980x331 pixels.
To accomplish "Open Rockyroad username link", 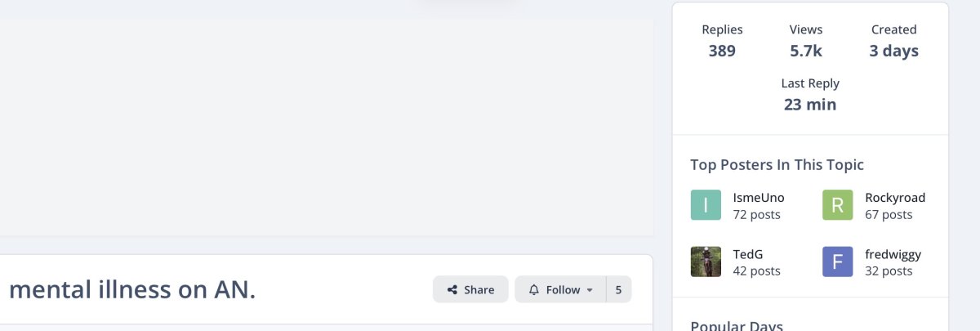I will (x=895, y=198).
